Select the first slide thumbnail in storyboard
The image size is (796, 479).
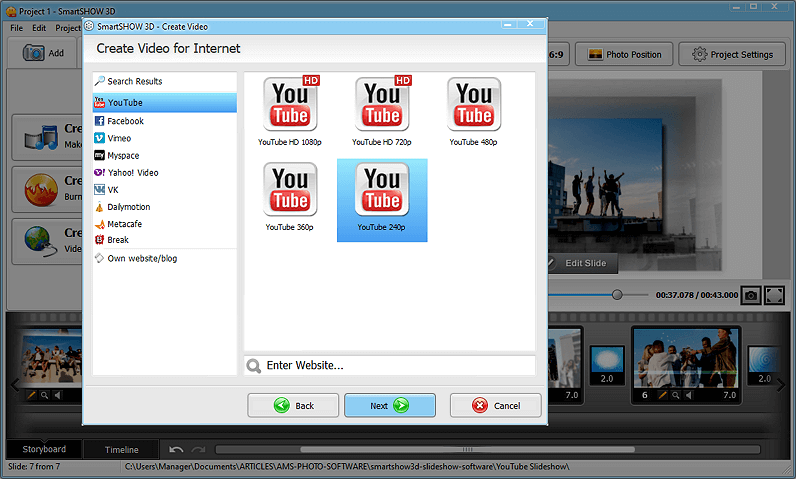(51, 358)
